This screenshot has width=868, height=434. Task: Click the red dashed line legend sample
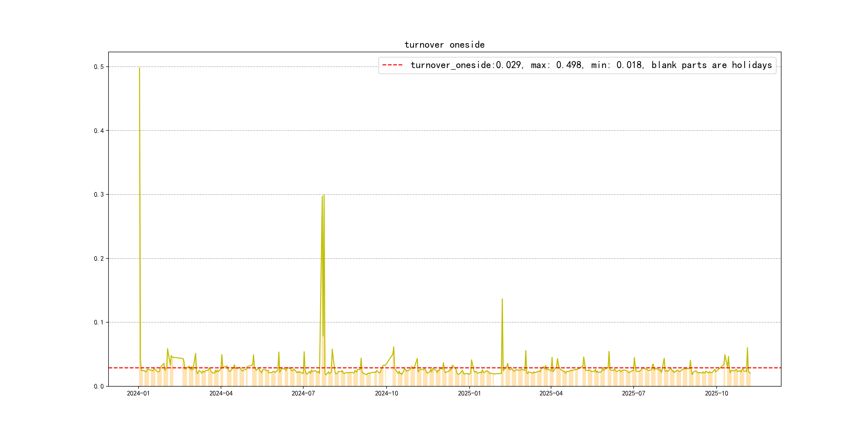pyautogui.click(x=392, y=65)
